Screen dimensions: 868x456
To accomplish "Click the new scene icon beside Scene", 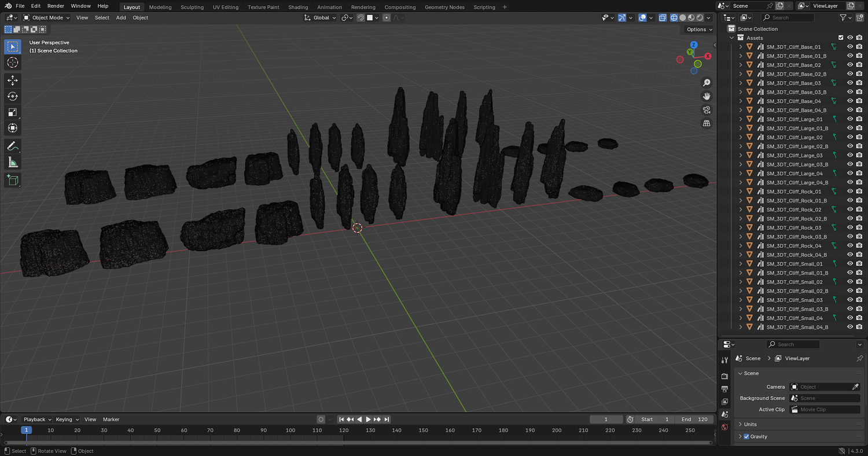I will (780, 6).
